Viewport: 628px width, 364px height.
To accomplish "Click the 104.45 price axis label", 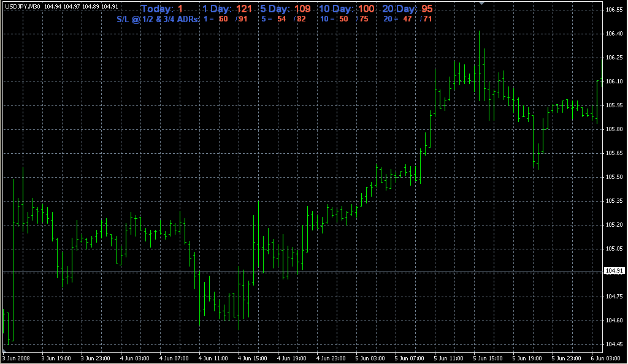I will 614,344.
